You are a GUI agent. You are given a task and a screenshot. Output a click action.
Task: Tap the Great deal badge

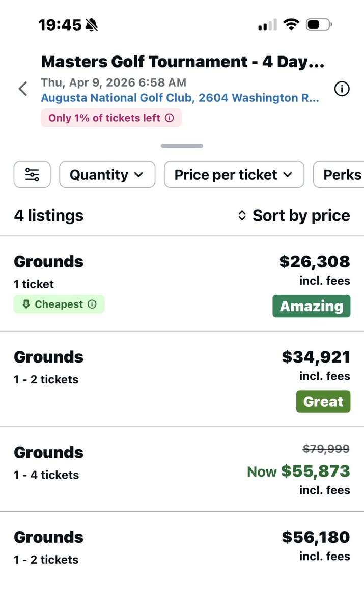(323, 401)
